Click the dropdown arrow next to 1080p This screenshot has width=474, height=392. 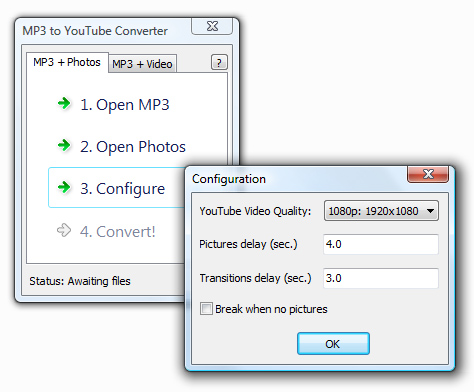430,211
